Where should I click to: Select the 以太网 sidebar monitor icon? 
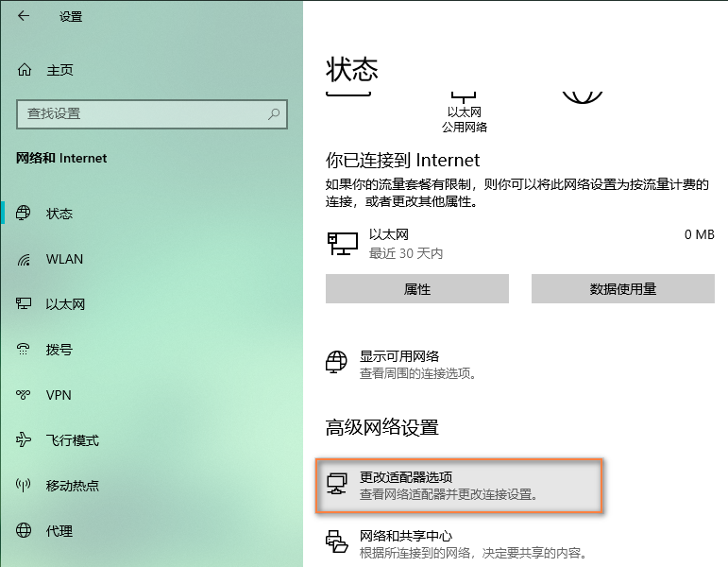click(x=24, y=303)
